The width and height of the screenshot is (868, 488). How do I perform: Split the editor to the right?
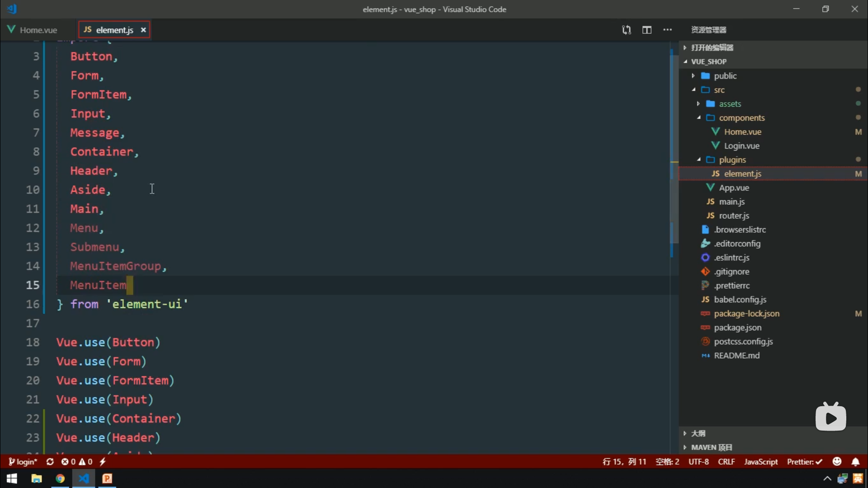click(647, 30)
